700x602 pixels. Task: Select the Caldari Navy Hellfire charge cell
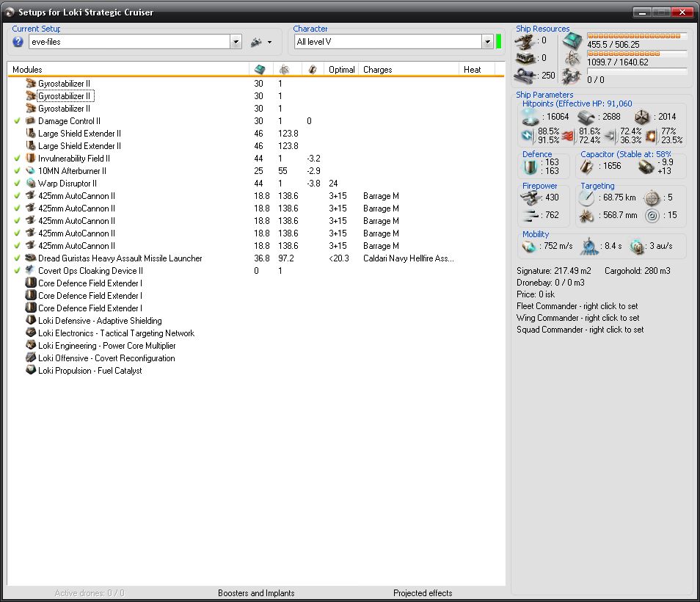(409, 258)
